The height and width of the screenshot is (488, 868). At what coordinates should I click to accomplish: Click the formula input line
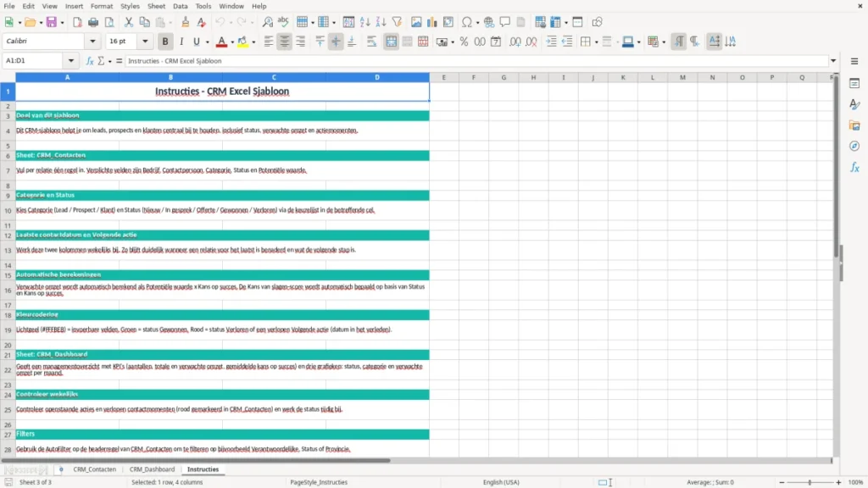[x=476, y=61]
